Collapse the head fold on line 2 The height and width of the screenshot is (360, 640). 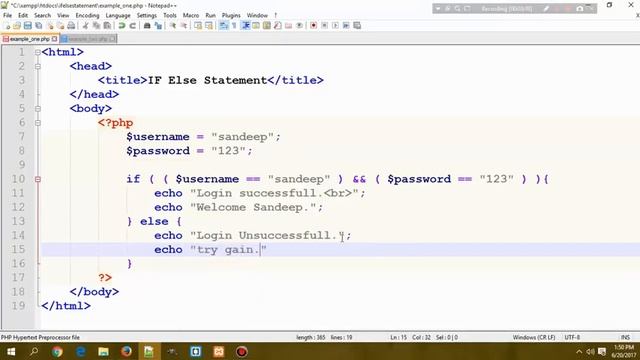pos(38,67)
